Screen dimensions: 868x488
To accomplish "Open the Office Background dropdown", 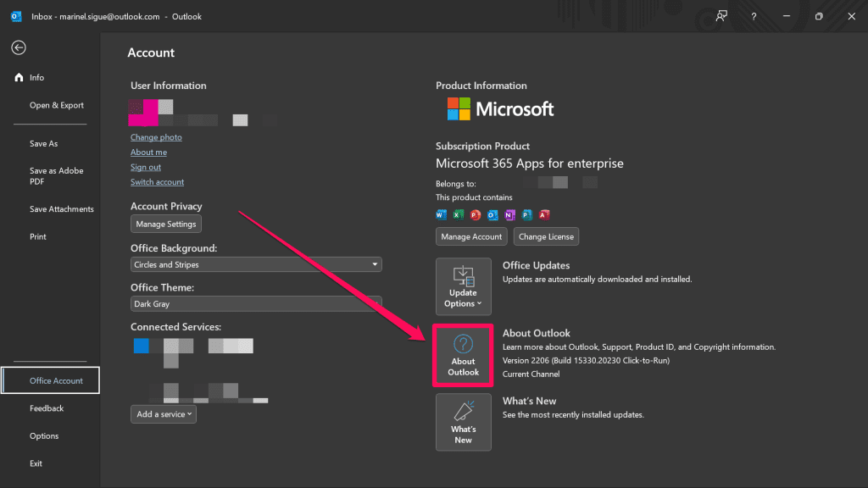I will 256,264.
